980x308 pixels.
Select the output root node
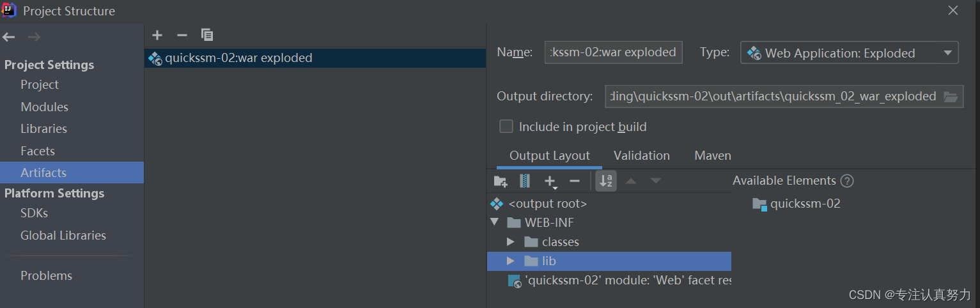610,204
